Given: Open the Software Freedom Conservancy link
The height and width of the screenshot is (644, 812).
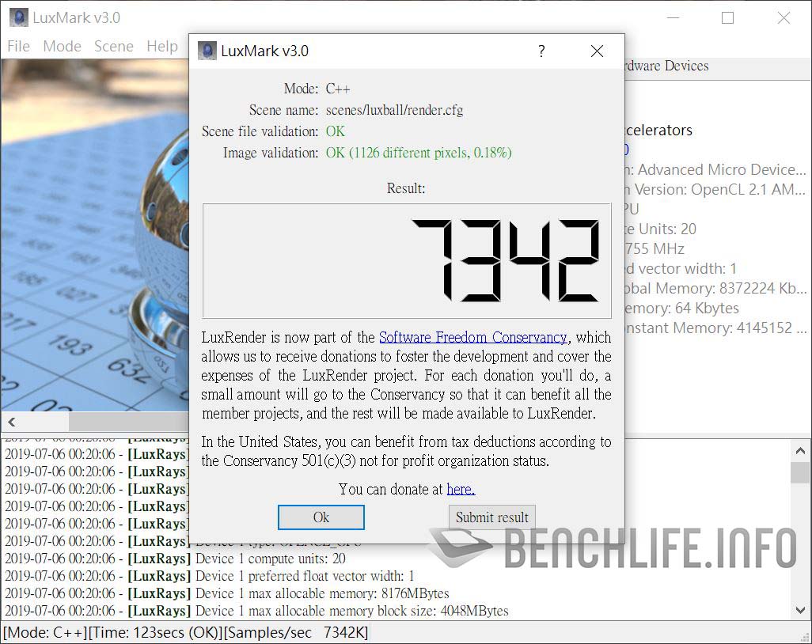Looking at the screenshot, I should [473, 337].
